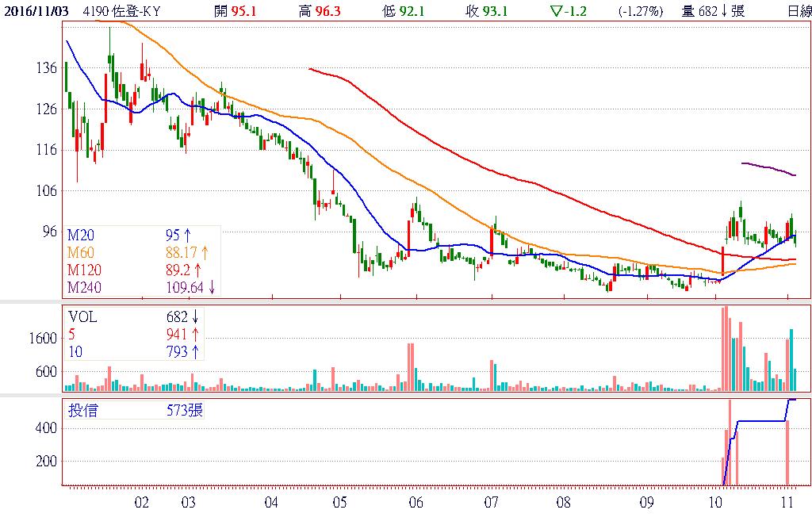Select the M60 moving average legend label
This screenshot has height=525, width=812.
pyautogui.click(x=80, y=253)
